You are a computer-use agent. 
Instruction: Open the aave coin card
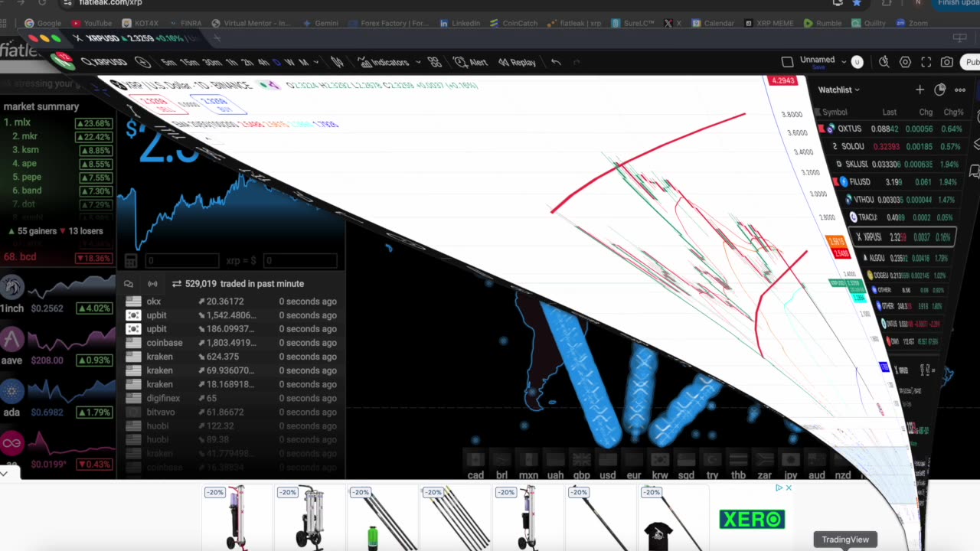tap(57, 347)
